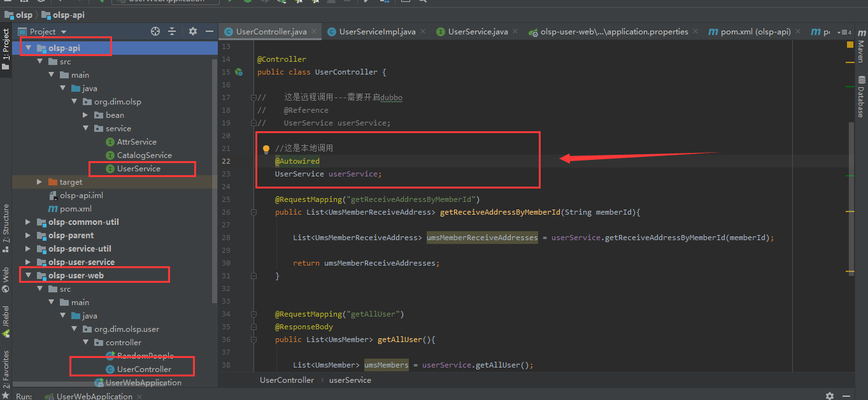Click the @ResponseBody annotation on line 35
The width and height of the screenshot is (868, 400).
point(304,327)
